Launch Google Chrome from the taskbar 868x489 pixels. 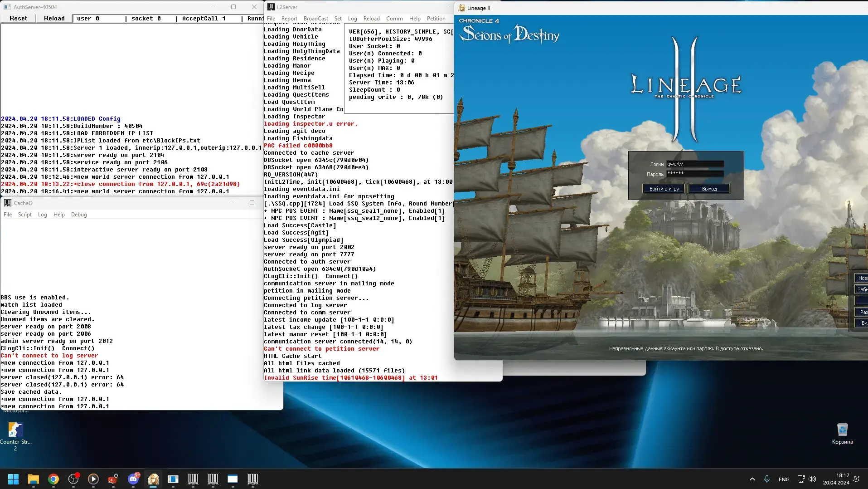tap(53, 479)
